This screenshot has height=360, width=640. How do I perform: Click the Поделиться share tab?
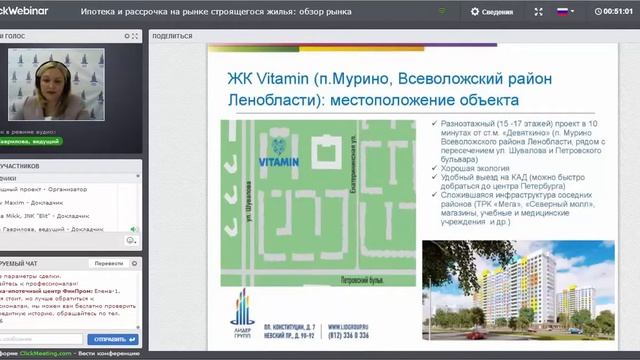[172, 36]
